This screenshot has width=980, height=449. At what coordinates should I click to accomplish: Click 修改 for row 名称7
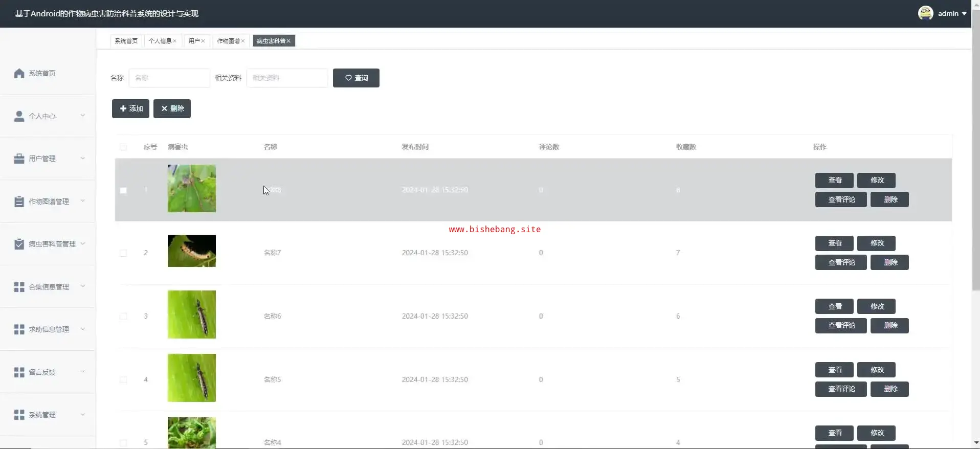click(x=877, y=243)
